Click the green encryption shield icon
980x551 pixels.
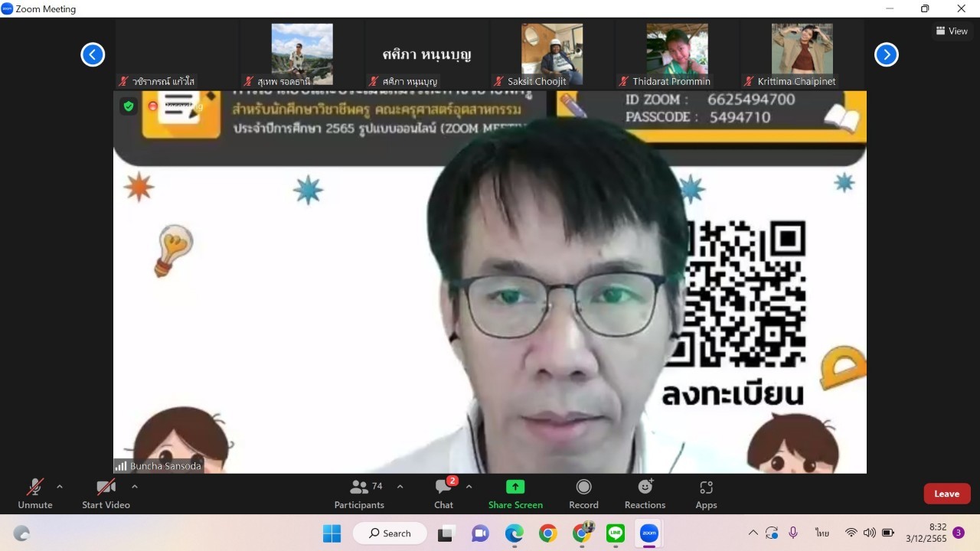click(129, 106)
